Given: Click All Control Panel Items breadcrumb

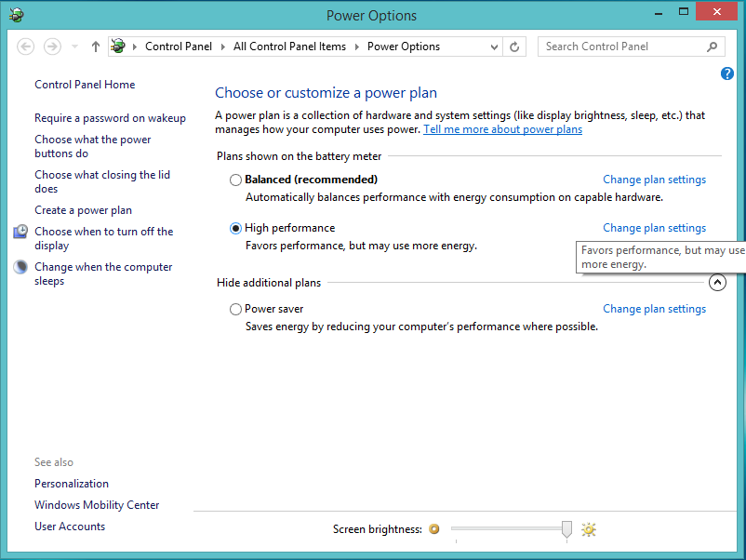Looking at the screenshot, I should (x=289, y=47).
